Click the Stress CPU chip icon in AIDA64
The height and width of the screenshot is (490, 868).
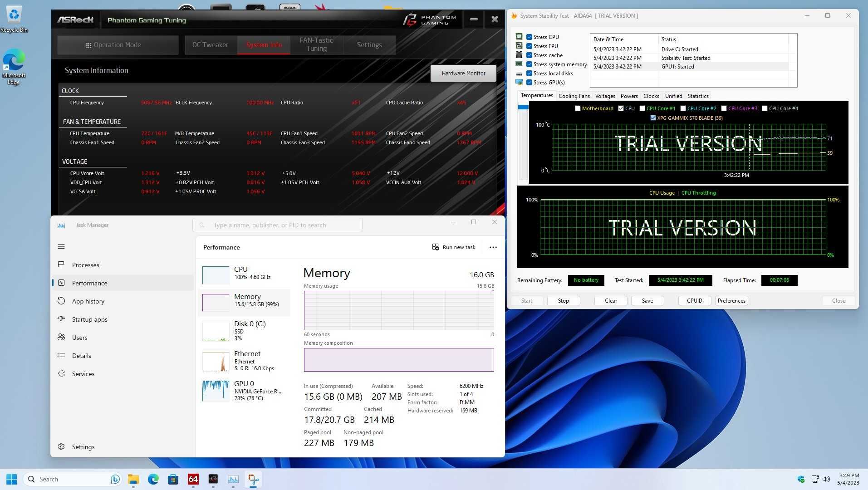click(519, 37)
